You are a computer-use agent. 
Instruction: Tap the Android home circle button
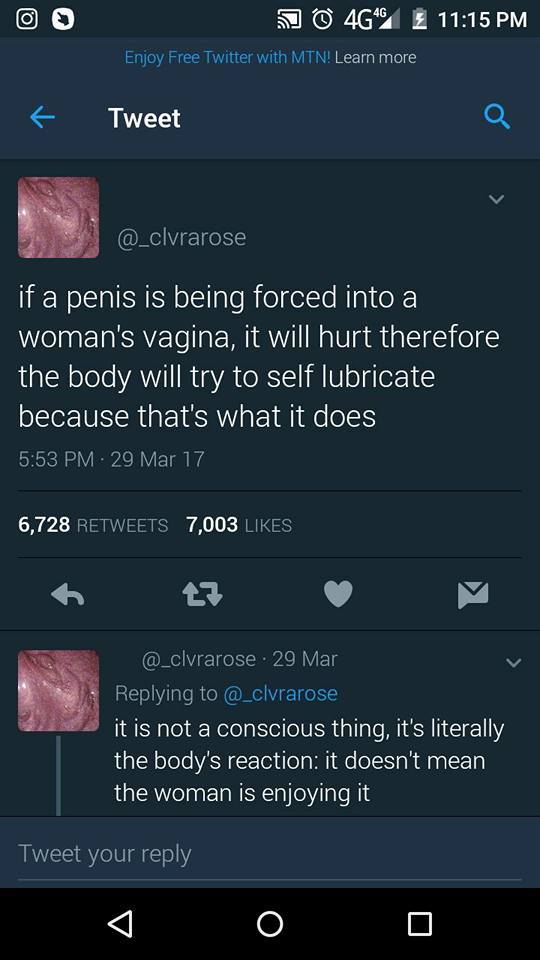click(270, 924)
